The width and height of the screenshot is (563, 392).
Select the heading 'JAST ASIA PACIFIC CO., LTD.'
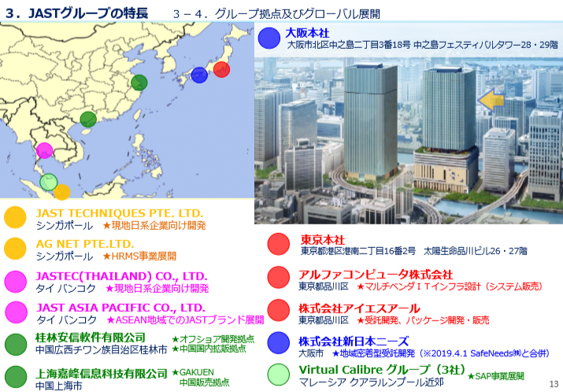click(x=121, y=308)
